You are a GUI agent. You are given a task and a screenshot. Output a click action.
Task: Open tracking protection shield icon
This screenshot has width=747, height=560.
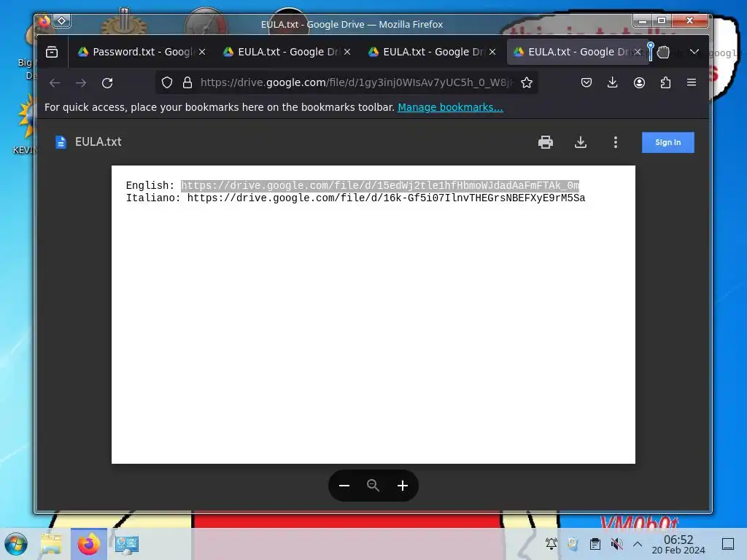coord(167,83)
